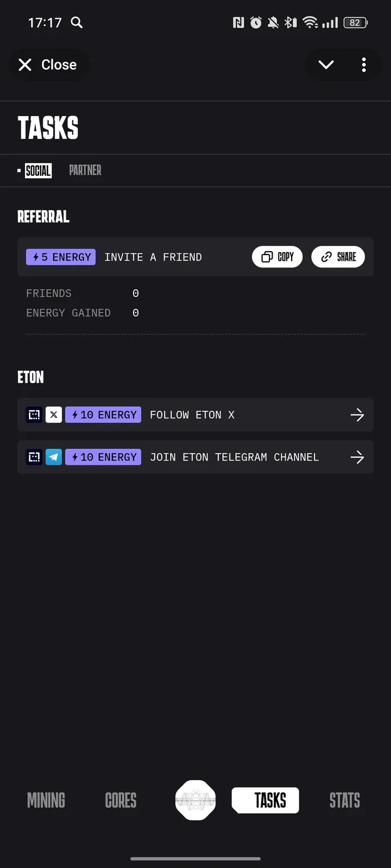The height and width of the screenshot is (868, 391).
Task: Open the Mining section
Action: click(46, 800)
